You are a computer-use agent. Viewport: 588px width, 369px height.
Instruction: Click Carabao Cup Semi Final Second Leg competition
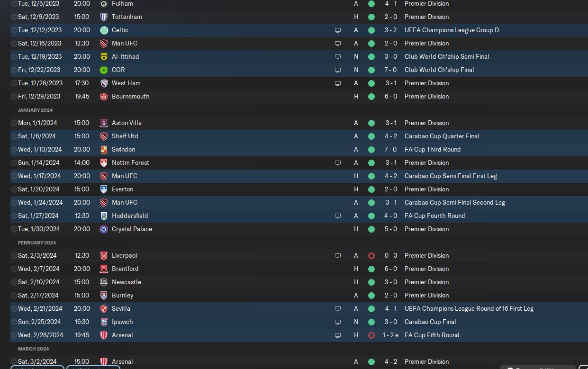pyautogui.click(x=454, y=202)
